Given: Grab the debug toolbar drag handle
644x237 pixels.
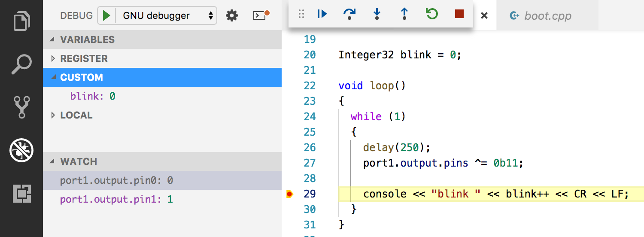Looking at the screenshot, I should (x=301, y=14).
